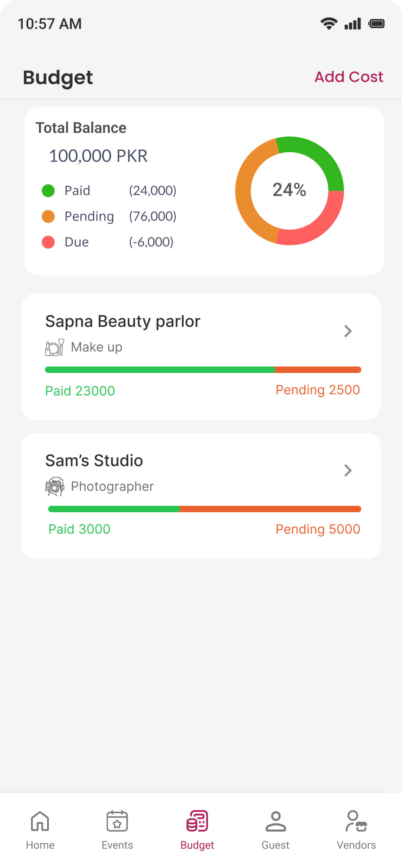The height and width of the screenshot is (868, 402).
Task: Click Sam's Studio payment progress bar
Action: coord(204,509)
